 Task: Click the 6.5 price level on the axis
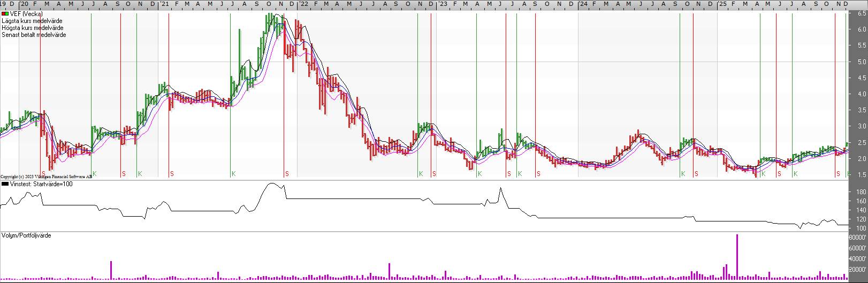pos(862,14)
